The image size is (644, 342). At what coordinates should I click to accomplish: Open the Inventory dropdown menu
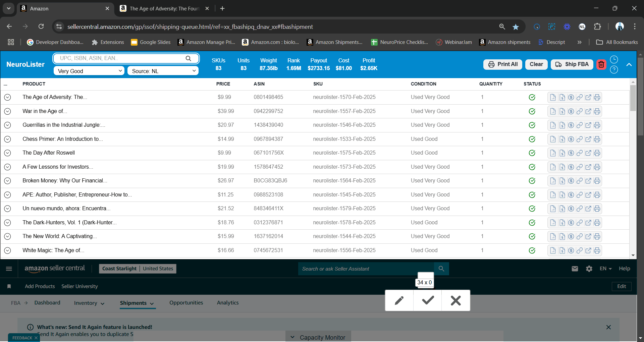pyautogui.click(x=89, y=303)
